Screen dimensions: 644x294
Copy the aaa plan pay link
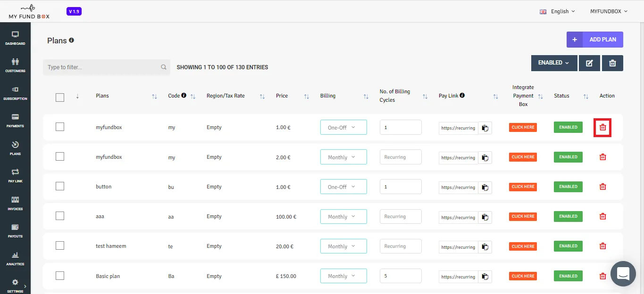click(x=485, y=217)
